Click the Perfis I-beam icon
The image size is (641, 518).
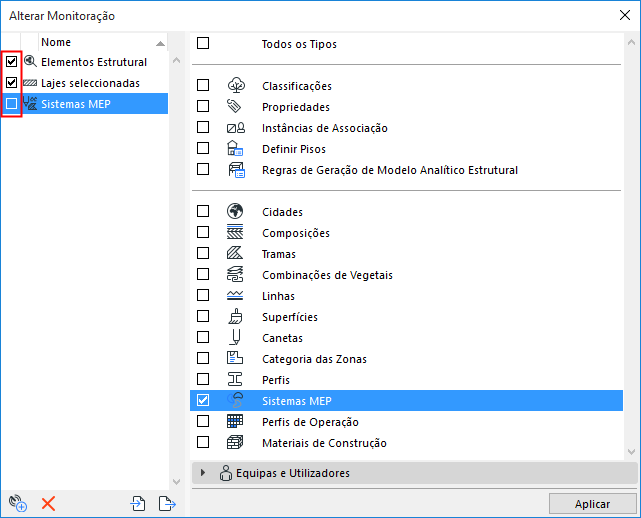[x=235, y=379]
